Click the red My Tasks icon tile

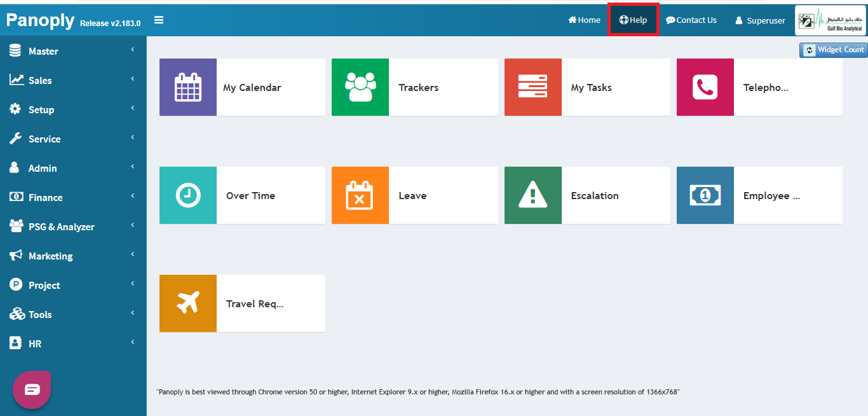pyautogui.click(x=533, y=87)
